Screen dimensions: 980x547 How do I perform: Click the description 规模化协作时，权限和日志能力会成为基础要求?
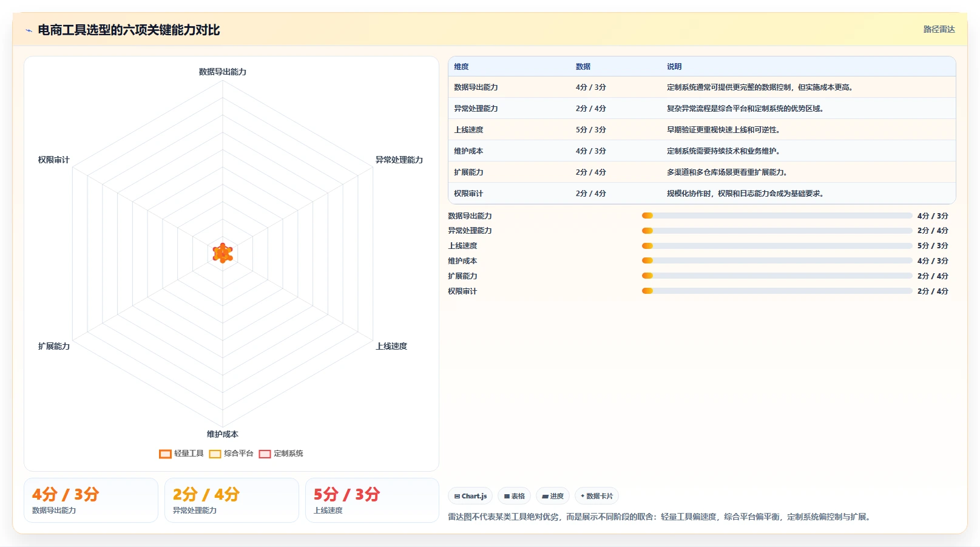coord(745,194)
